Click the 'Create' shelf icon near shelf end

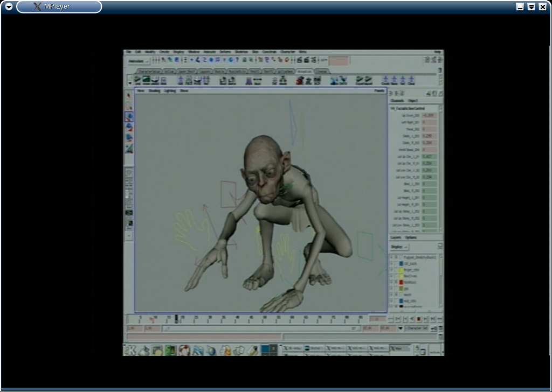tap(385, 80)
